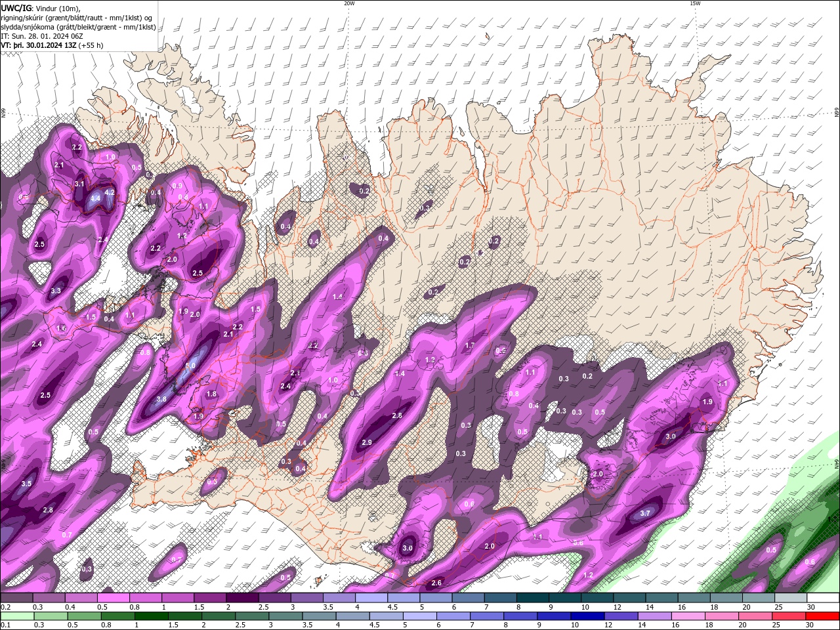Choose the pink 18 swatch in lower legend row
The width and height of the screenshot is (840, 630).
pos(721,616)
